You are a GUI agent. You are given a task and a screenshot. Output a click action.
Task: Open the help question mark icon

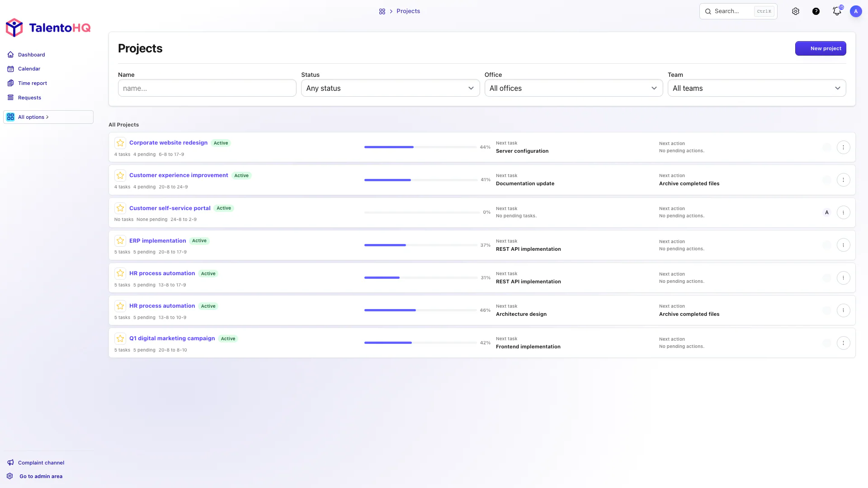point(816,11)
